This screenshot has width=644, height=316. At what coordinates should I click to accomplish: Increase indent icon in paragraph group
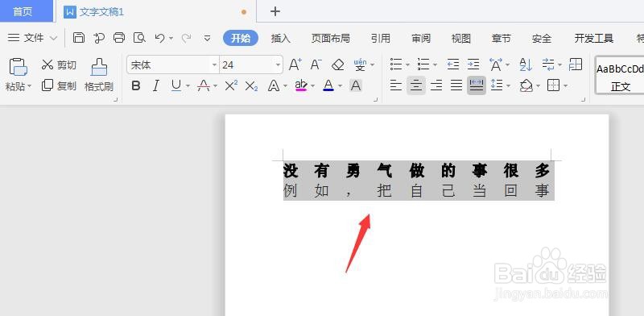point(473,64)
